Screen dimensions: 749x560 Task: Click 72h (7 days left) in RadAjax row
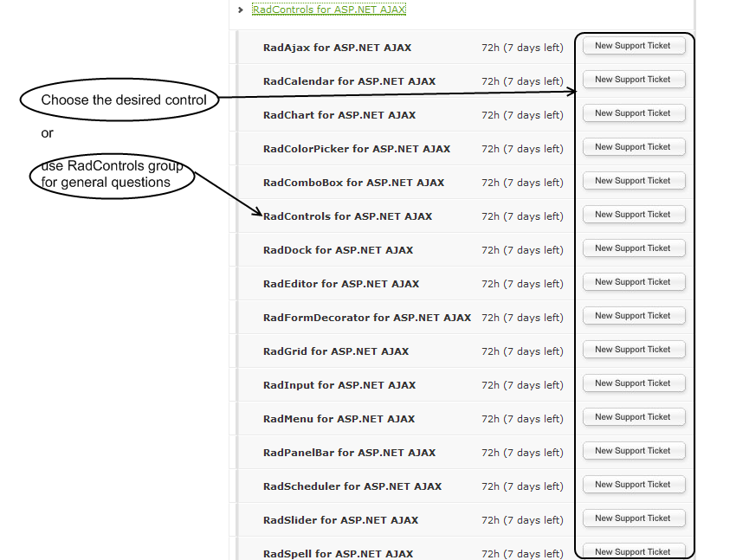click(x=523, y=48)
